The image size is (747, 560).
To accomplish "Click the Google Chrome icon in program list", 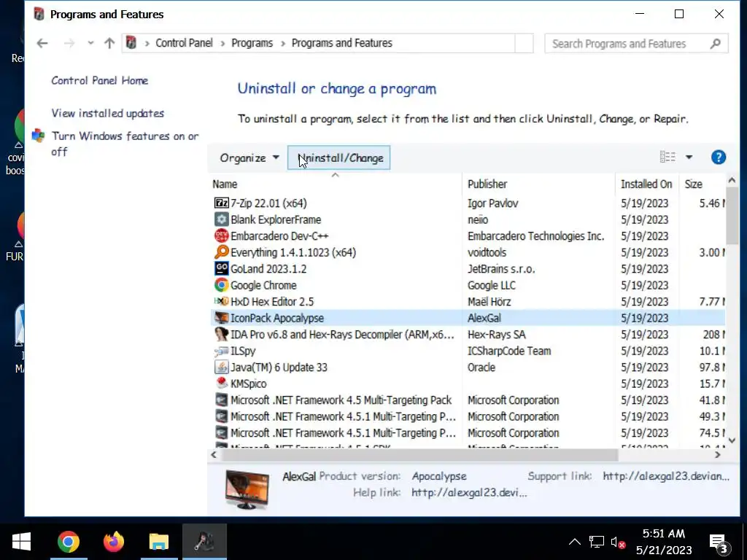I will coord(222,285).
